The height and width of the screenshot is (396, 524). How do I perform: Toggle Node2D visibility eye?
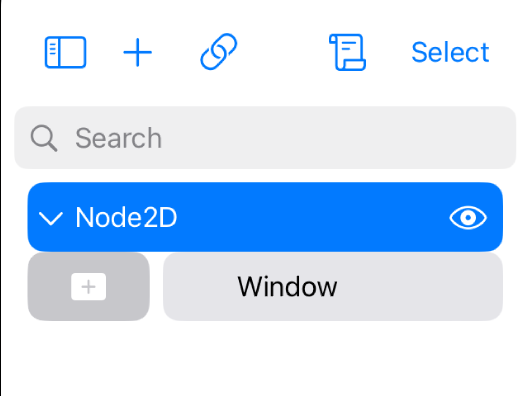(468, 218)
